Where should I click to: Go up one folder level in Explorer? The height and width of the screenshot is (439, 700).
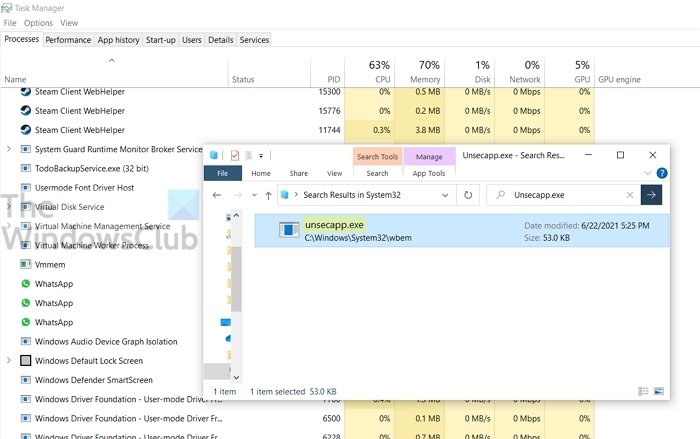(268, 195)
